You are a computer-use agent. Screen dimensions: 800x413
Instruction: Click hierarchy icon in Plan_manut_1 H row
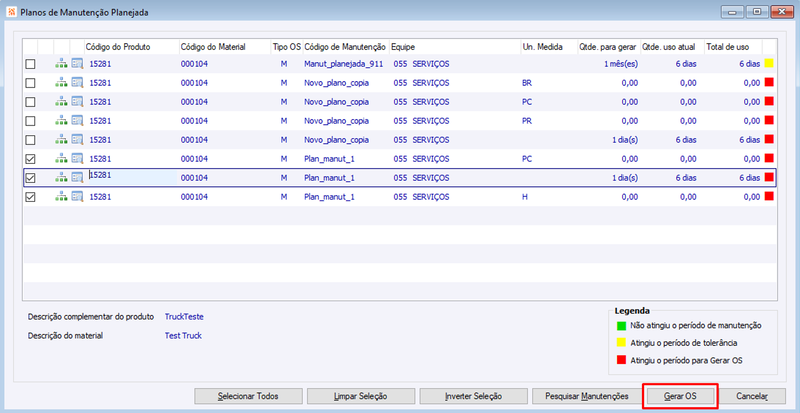(61, 197)
